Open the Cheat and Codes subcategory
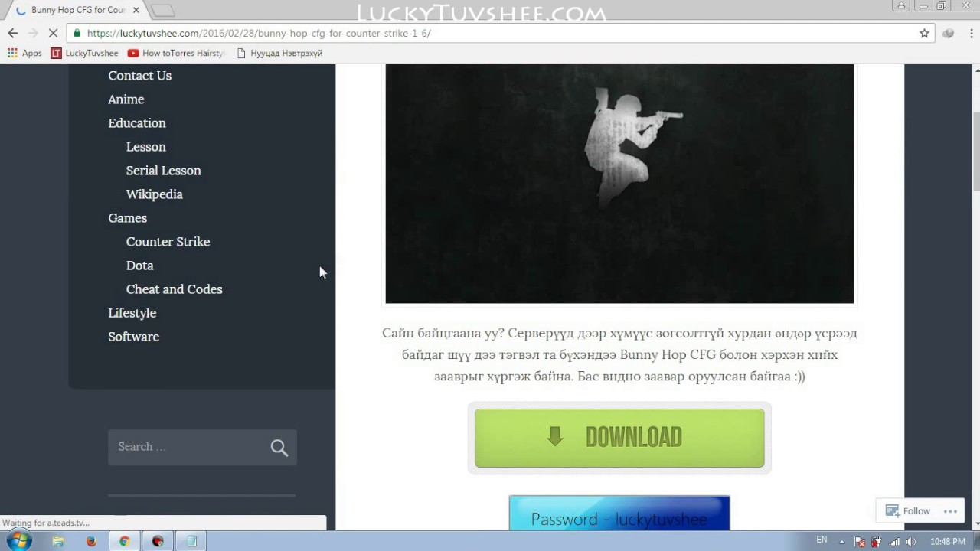980x551 pixels. [174, 289]
